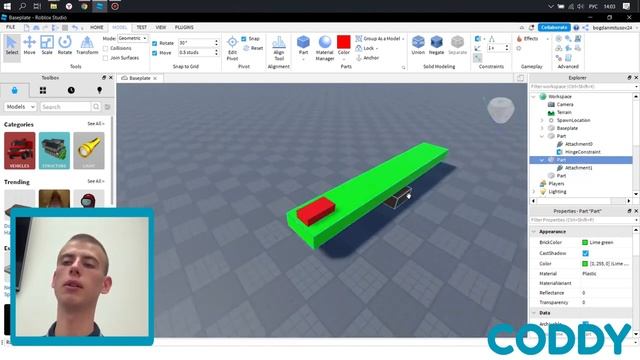
Task: Click the bogdanmitusov24 account name
Action: [612, 28]
